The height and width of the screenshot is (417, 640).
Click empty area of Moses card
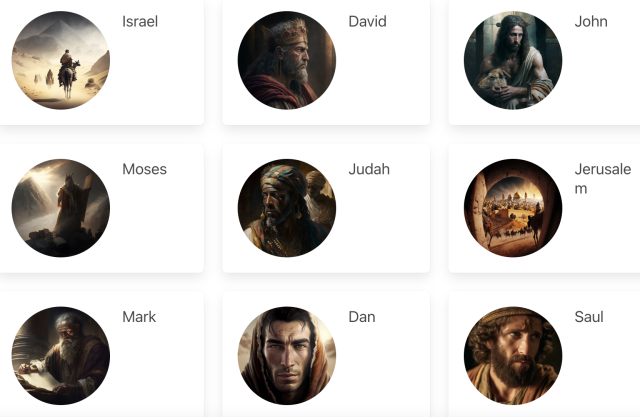(159, 228)
